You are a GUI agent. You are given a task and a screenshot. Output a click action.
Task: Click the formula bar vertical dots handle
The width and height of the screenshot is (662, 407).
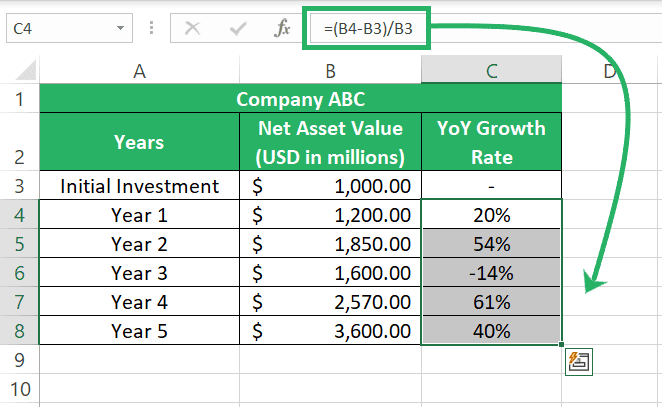point(151,28)
